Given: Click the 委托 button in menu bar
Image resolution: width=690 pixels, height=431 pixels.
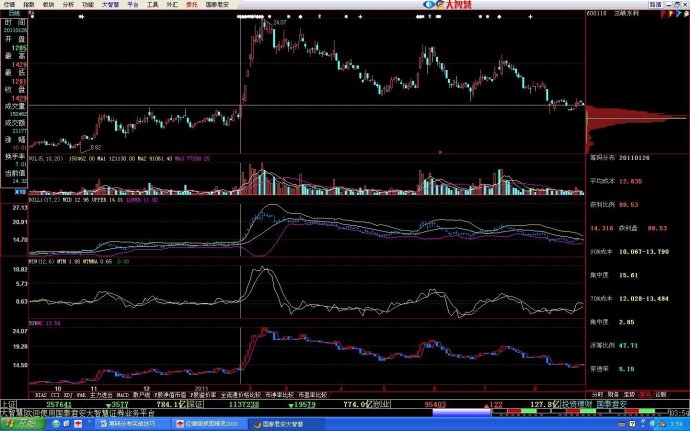Looking at the screenshot, I should tap(190, 4).
